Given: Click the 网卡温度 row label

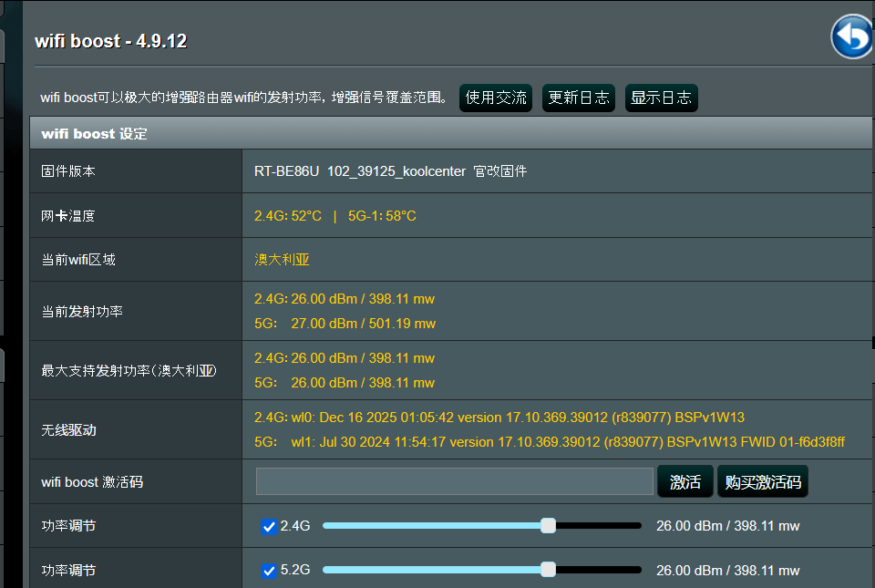Looking at the screenshot, I should point(68,216).
